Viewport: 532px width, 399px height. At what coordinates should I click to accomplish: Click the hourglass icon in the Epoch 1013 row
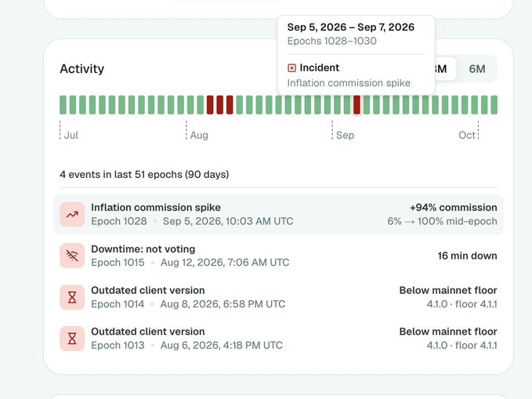pos(72,339)
